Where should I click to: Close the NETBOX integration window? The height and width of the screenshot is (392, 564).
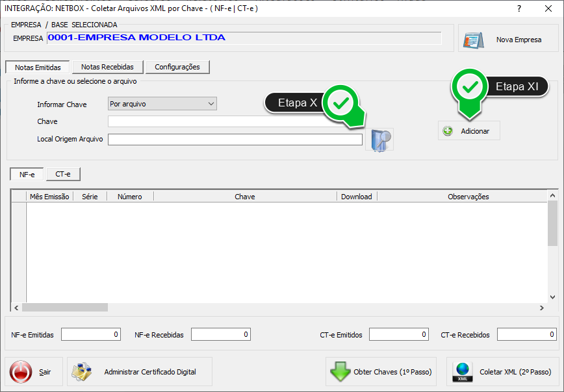tap(548, 8)
